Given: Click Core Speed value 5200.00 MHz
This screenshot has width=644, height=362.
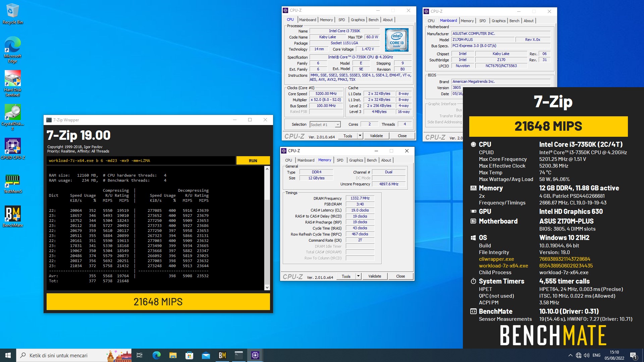Looking at the screenshot, I should tap(326, 94).
